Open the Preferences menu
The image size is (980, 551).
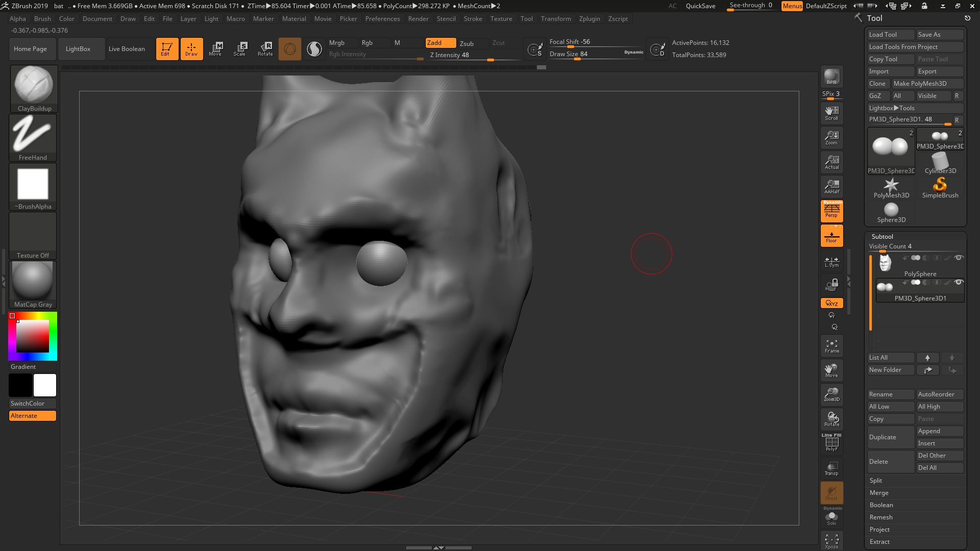382,19
